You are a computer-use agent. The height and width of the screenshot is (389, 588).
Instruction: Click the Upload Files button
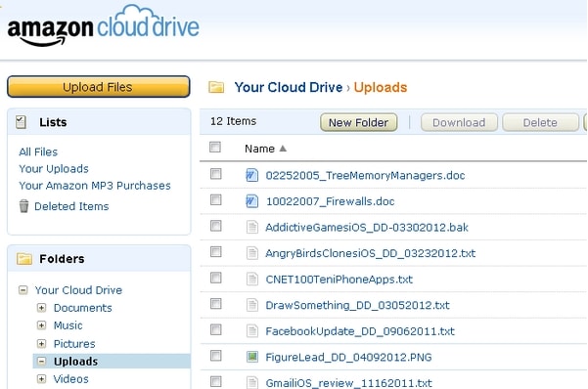[x=98, y=87]
